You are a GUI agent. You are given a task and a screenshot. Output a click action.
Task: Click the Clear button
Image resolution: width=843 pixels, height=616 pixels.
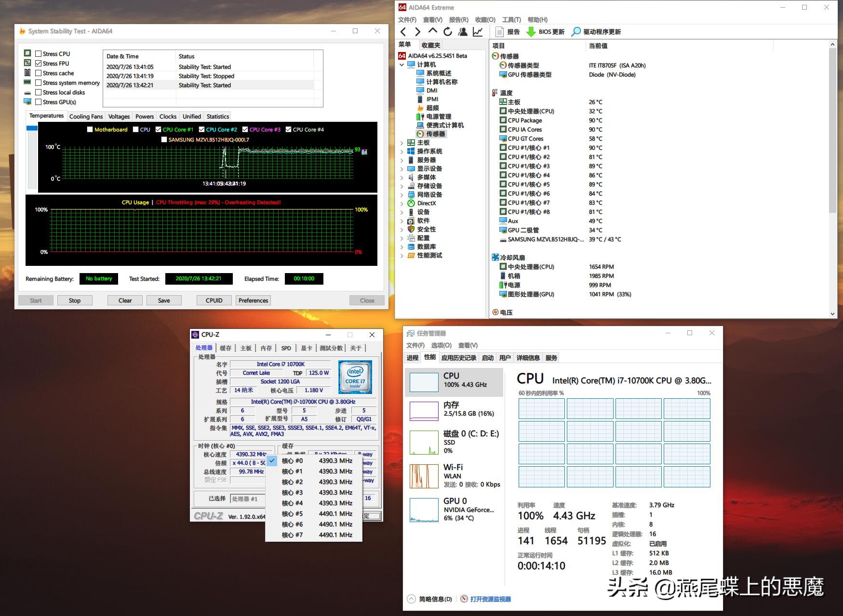125,301
